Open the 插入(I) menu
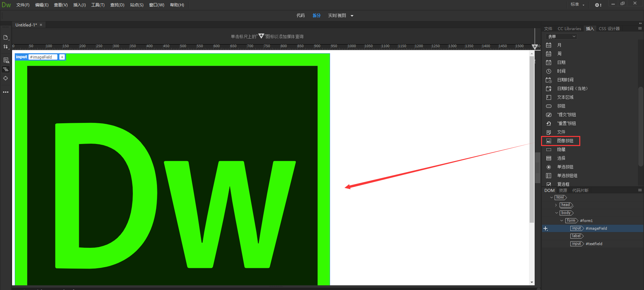The image size is (644, 290). tap(79, 5)
